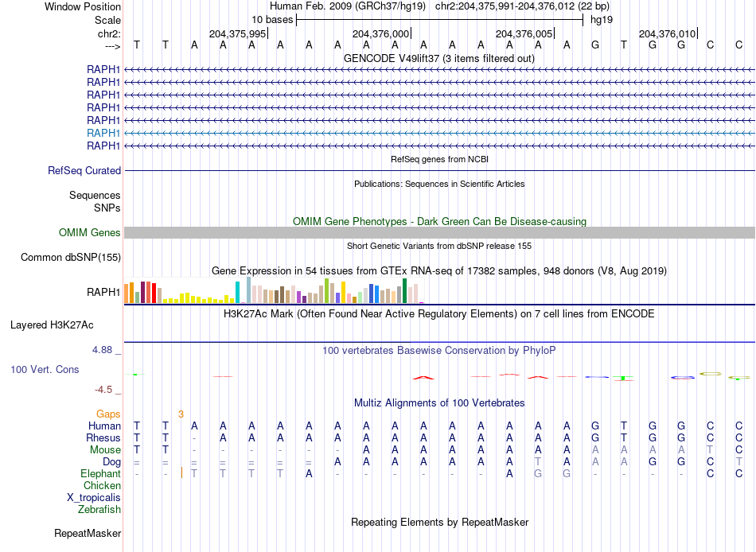Open RefSeq genes from NCBI track title

[x=439, y=159]
